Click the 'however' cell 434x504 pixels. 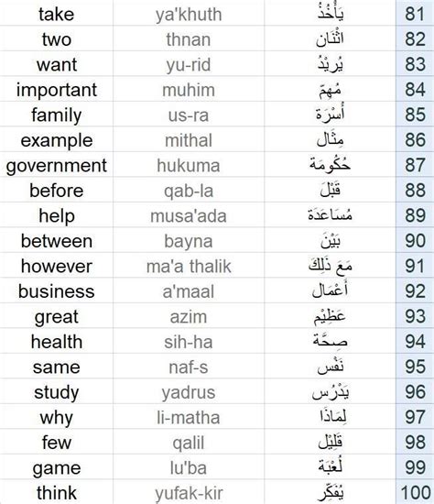click(x=56, y=265)
